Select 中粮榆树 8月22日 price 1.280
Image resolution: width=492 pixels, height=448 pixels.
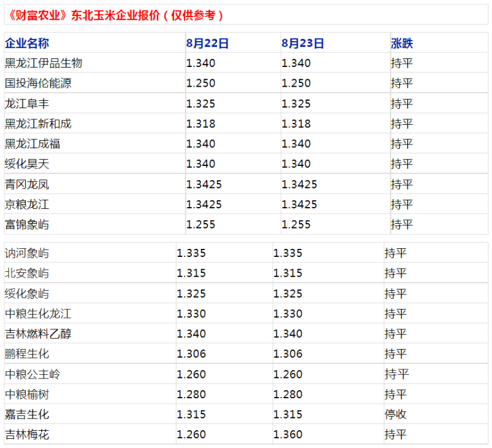click(x=191, y=394)
